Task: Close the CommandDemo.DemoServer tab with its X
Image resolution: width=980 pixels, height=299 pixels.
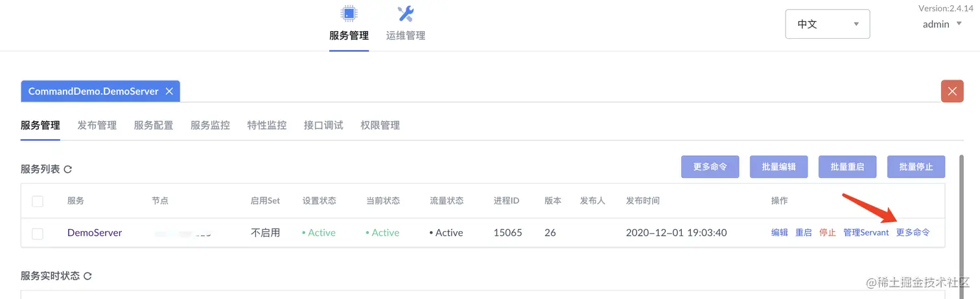Action: (x=169, y=91)
